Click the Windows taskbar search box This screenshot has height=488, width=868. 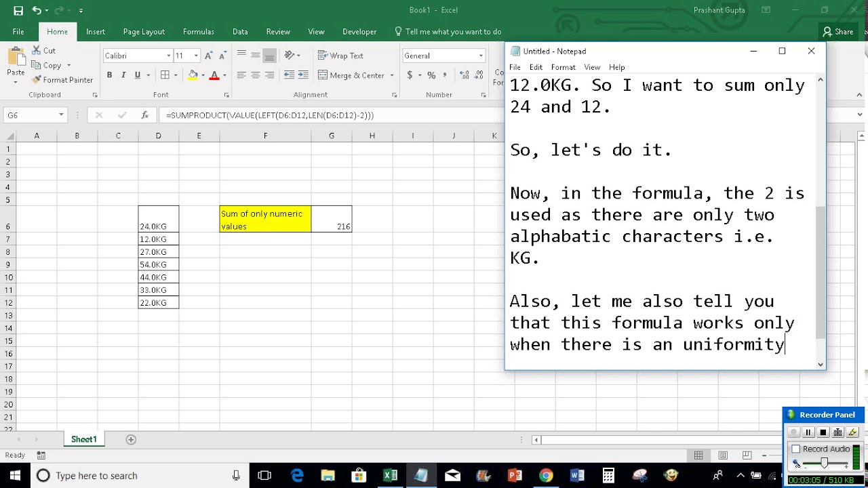click(x=139, y=475)
